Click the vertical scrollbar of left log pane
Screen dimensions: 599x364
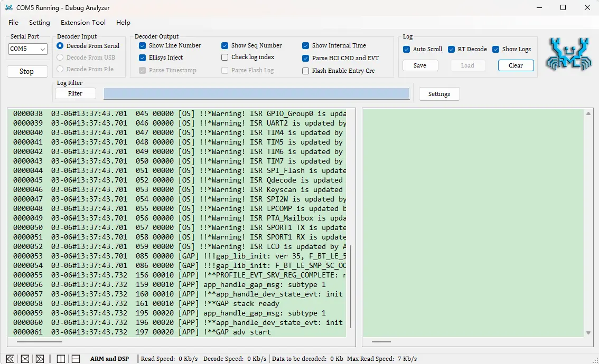coord(350,286)
